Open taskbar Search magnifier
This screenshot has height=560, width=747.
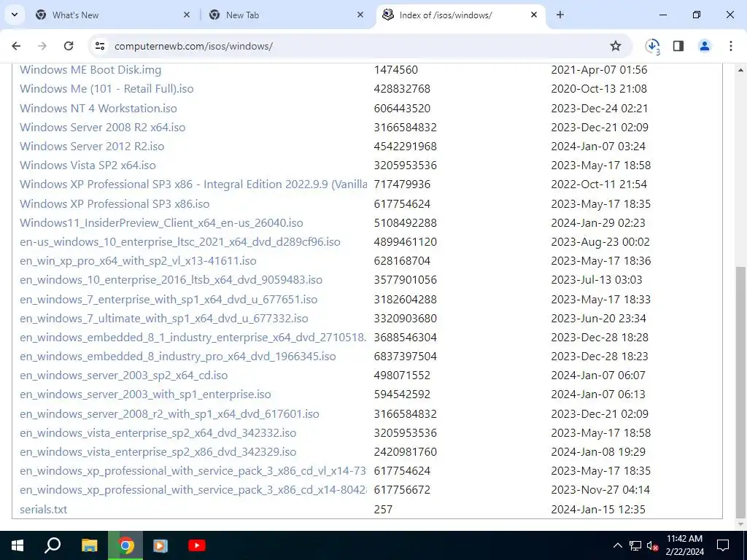[53, 545]
